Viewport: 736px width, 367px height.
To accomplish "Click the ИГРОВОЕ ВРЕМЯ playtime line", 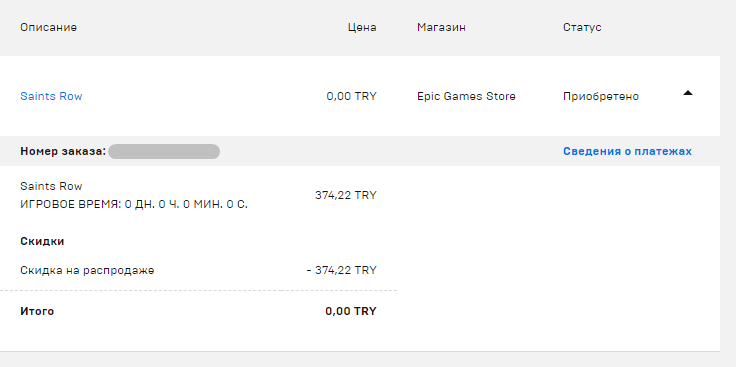I will click(x=134, y=205).
